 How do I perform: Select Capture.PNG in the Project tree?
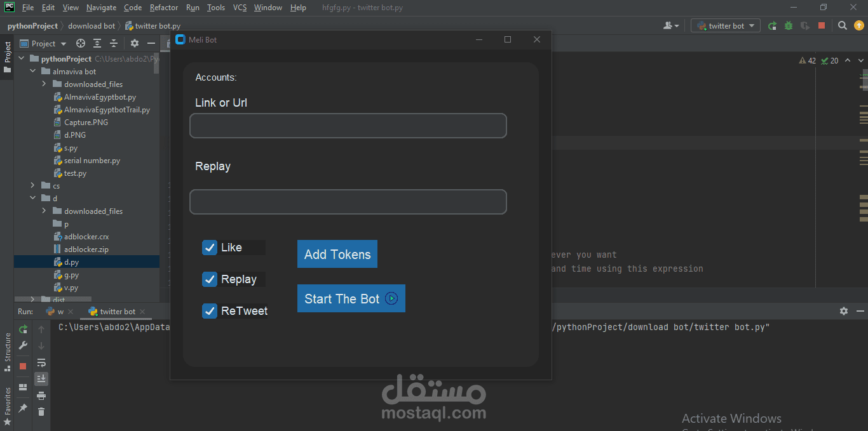pos(81,123)
